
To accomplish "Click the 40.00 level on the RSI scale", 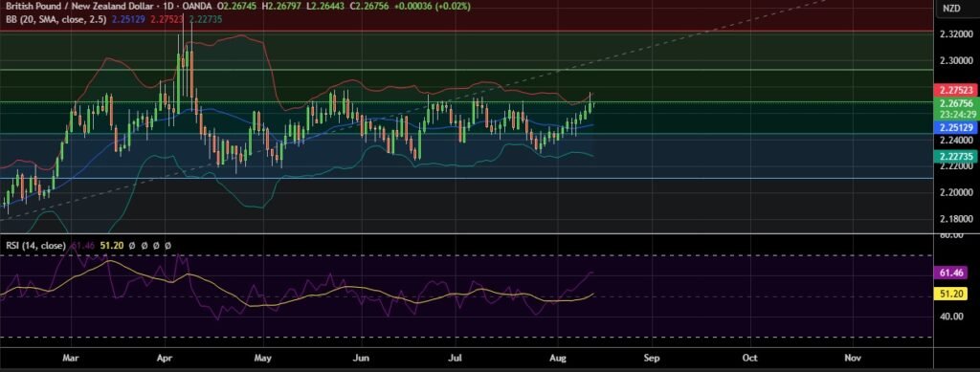I will [949, 317].
